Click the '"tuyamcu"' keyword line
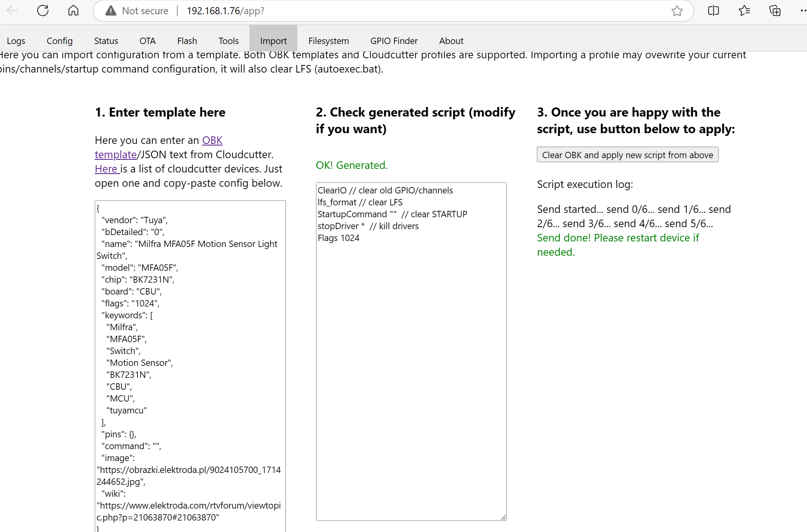Screen dimensions: 807x532 (127, 410)
